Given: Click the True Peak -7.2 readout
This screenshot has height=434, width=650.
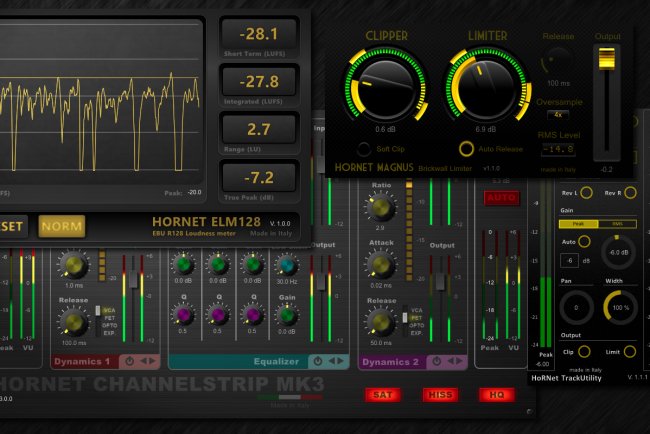Looking at the screenshot, I should tap(259, 178).
